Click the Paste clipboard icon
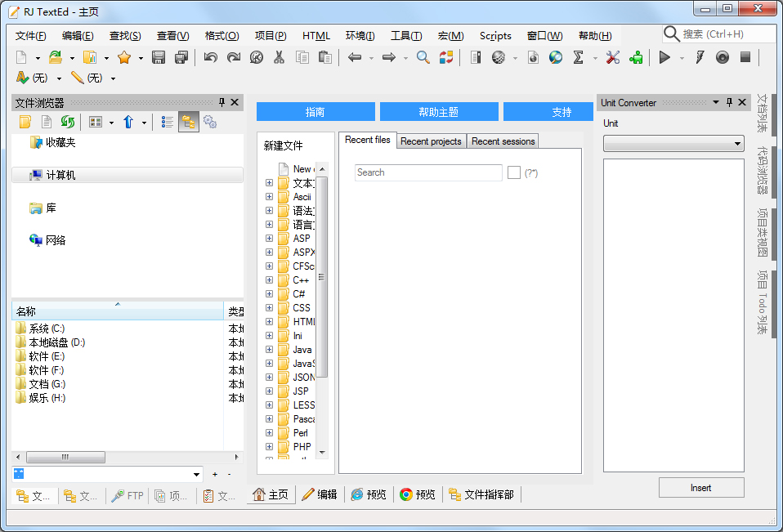 click(x=325, y=57)
